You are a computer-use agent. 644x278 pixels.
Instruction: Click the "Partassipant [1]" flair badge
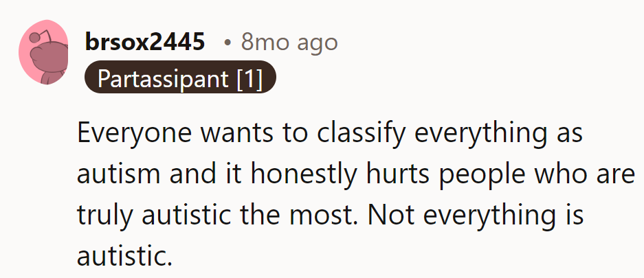click(180, 79)
